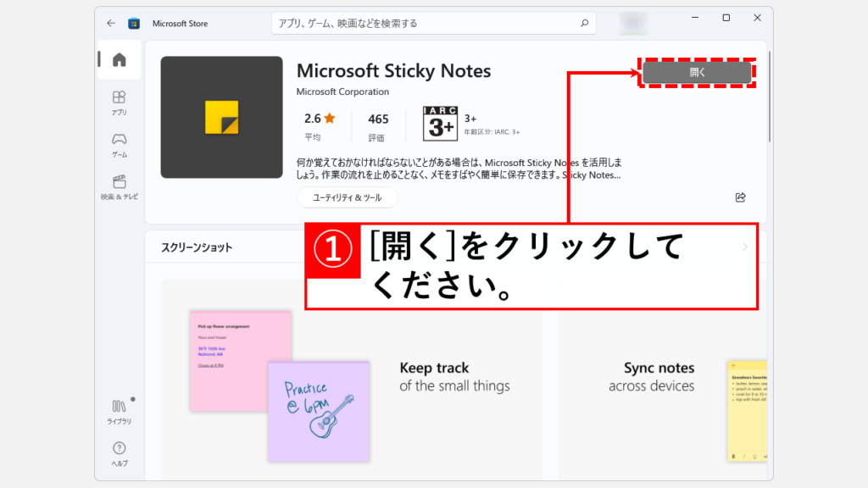Open ヘルプ from the sidebar
868x488 pixels.
(x=120, y=453)
